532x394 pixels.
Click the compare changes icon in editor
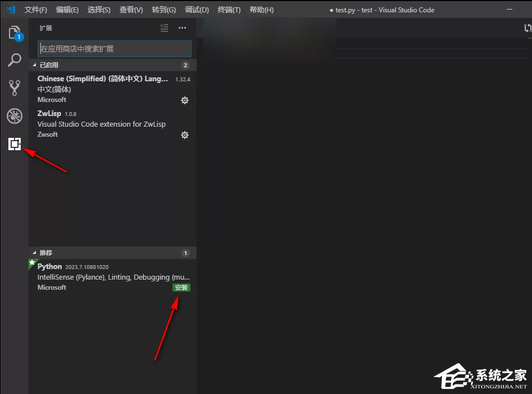click(528, 28)
